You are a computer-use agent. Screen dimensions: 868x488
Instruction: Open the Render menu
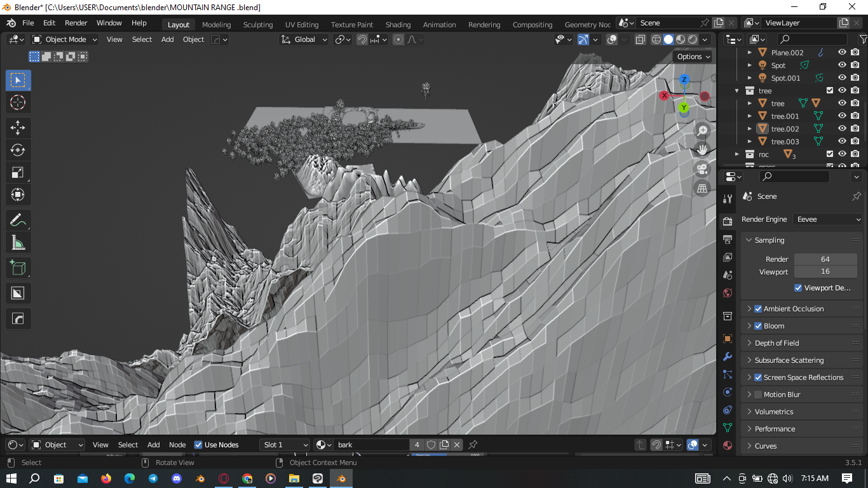76,23
